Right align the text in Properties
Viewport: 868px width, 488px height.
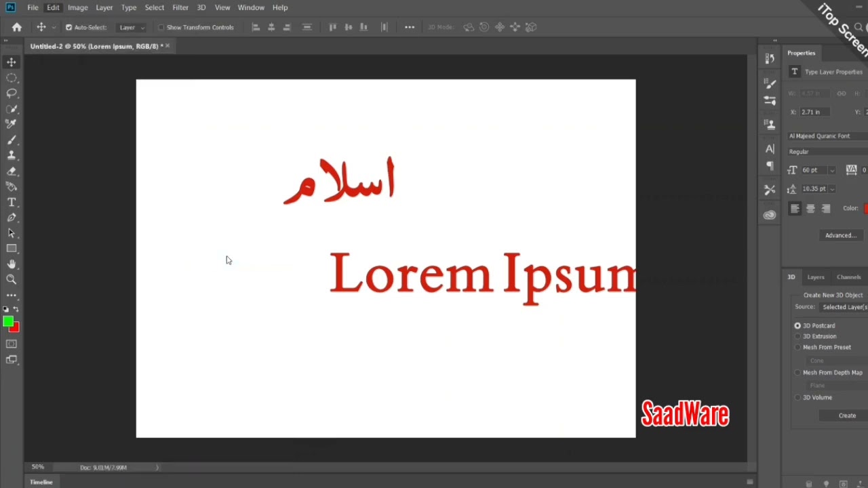click(x=826, y=209)
